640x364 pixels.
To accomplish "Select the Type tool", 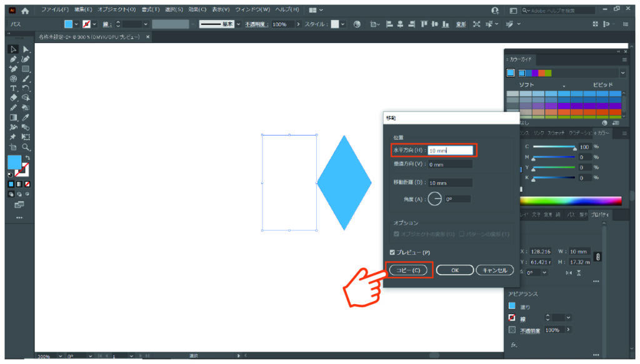I will pos(13,89).
